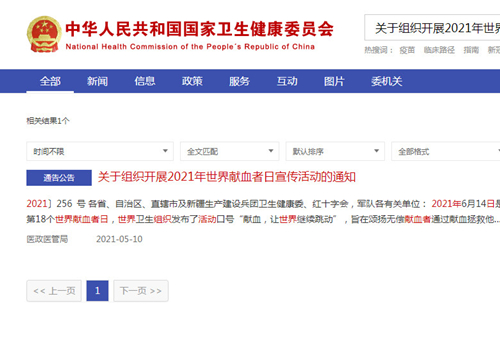Switch to the 图片 tab
500x361 pixels.
pos(334,81)
